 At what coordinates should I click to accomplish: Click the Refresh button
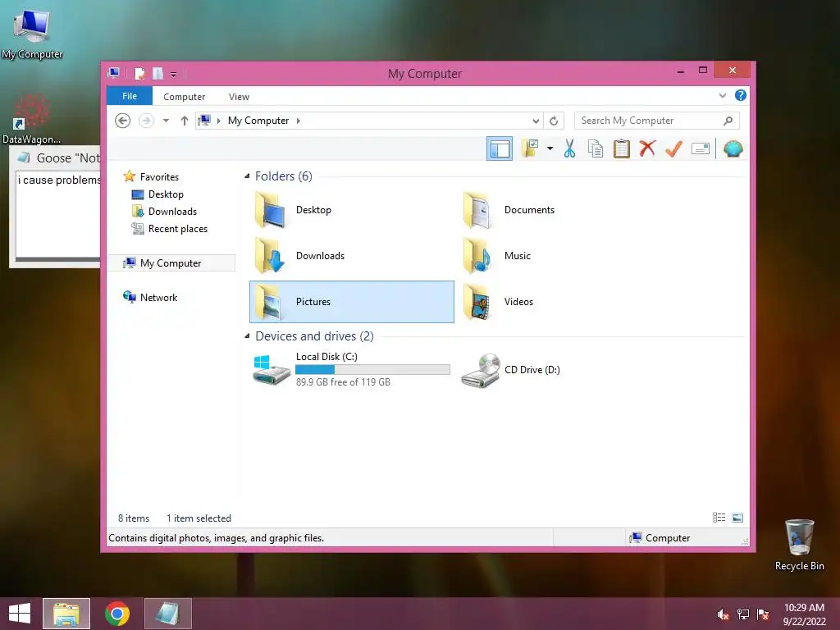[x=554, y=121]
